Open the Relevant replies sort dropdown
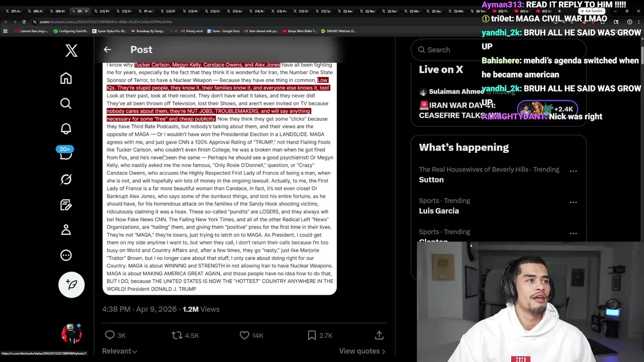Viewport: 644px width, 362px height. click(120, 351)
